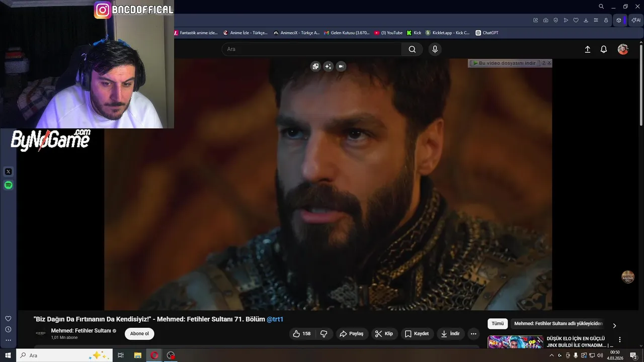Select the Mehmed: Fetihler Sultanı adlı yükleyiciden chip
This screenshot has width=644, height=362.
pyautogui.click(x=558, y=324)
